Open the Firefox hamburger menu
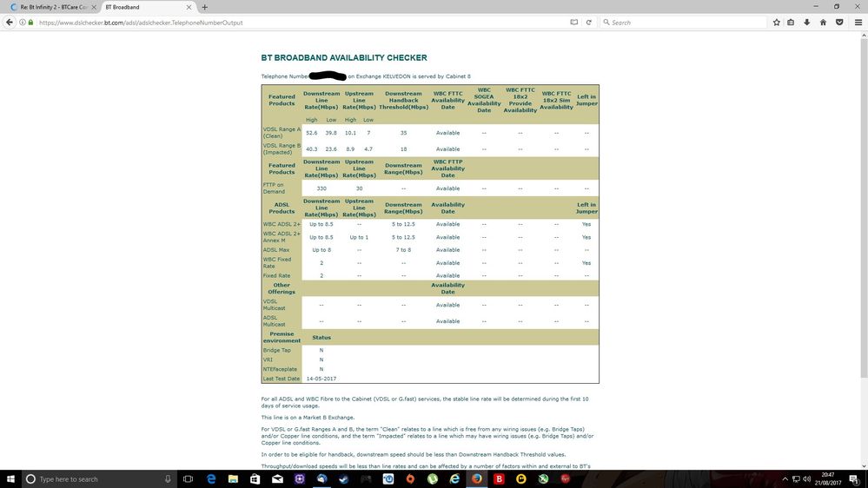 pyautogui.click(x=858, y=23)
